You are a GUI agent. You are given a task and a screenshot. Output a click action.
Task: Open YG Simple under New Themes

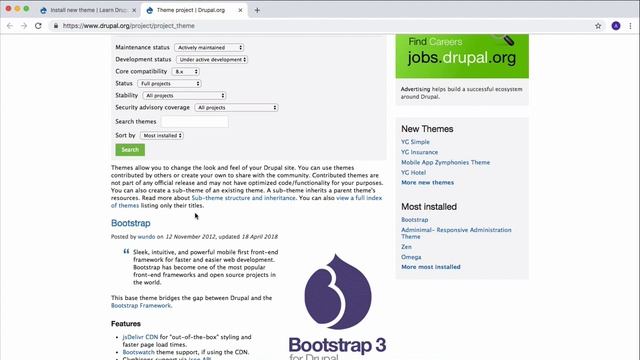tap(415, 142)
